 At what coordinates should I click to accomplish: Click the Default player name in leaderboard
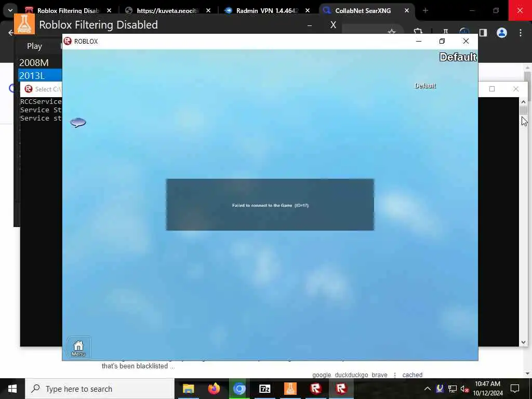tap(425, 86)
